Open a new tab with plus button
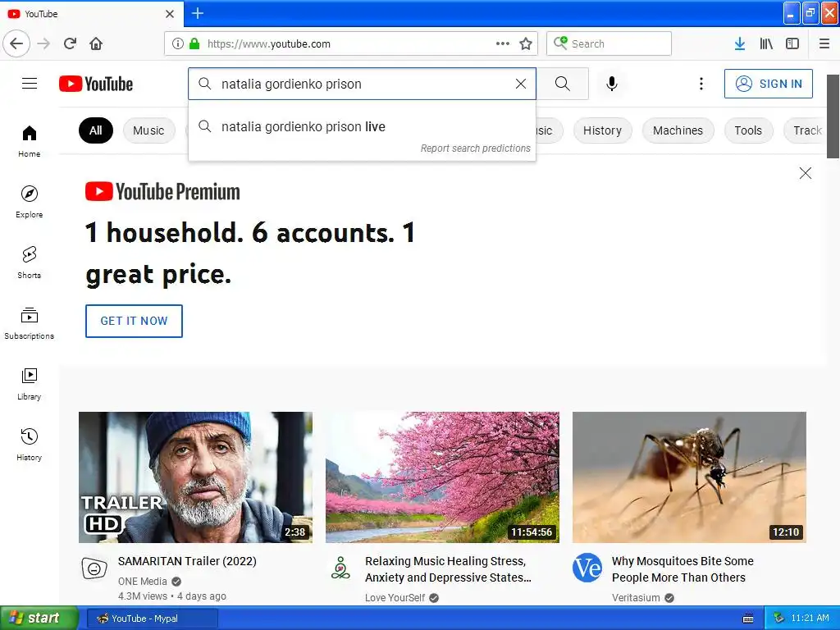 198,13
